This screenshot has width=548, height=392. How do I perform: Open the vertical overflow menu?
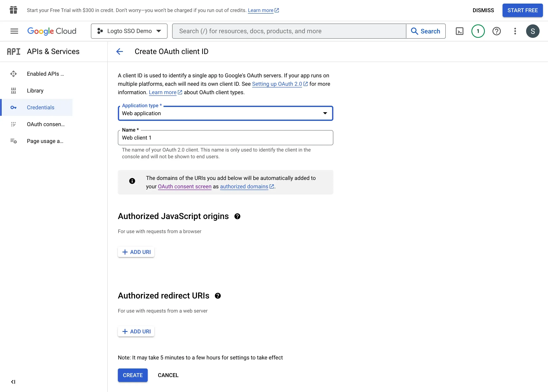pyautogui.click(x=515, y=31)
